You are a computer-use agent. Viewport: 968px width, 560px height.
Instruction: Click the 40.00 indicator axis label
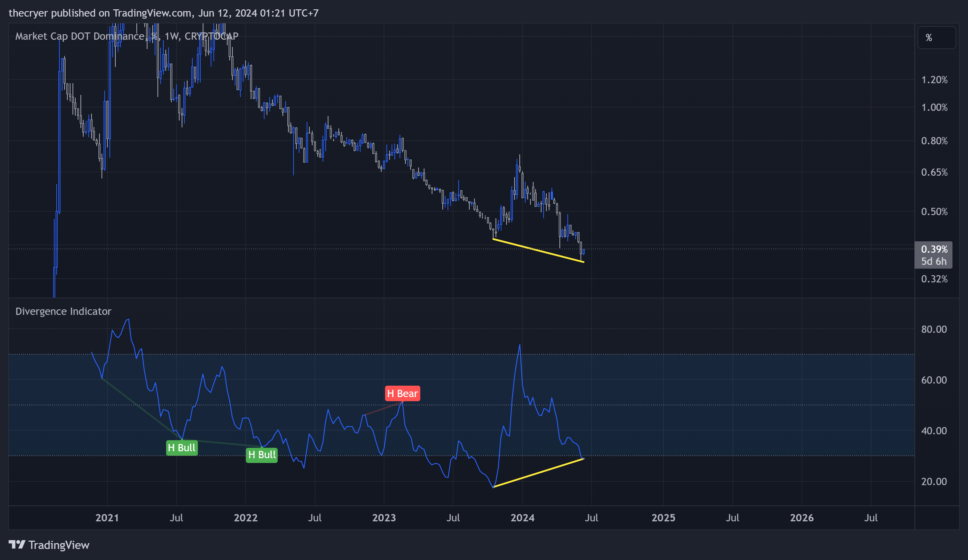(934, 431)
